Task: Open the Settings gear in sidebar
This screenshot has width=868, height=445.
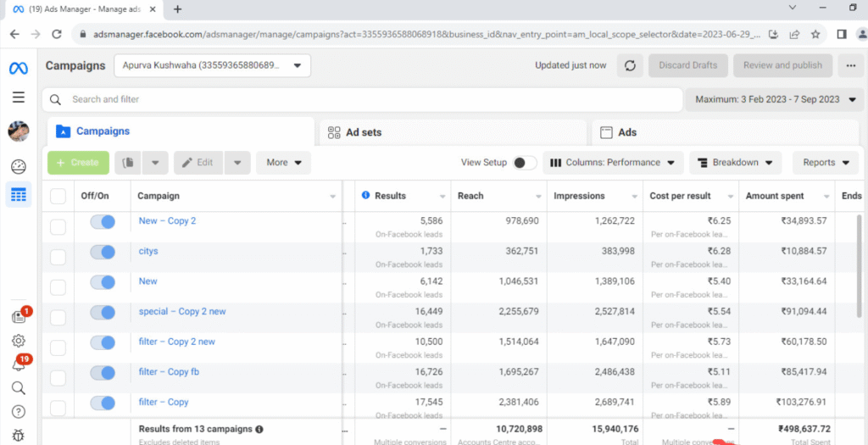Action: click(x=18, y=341)
